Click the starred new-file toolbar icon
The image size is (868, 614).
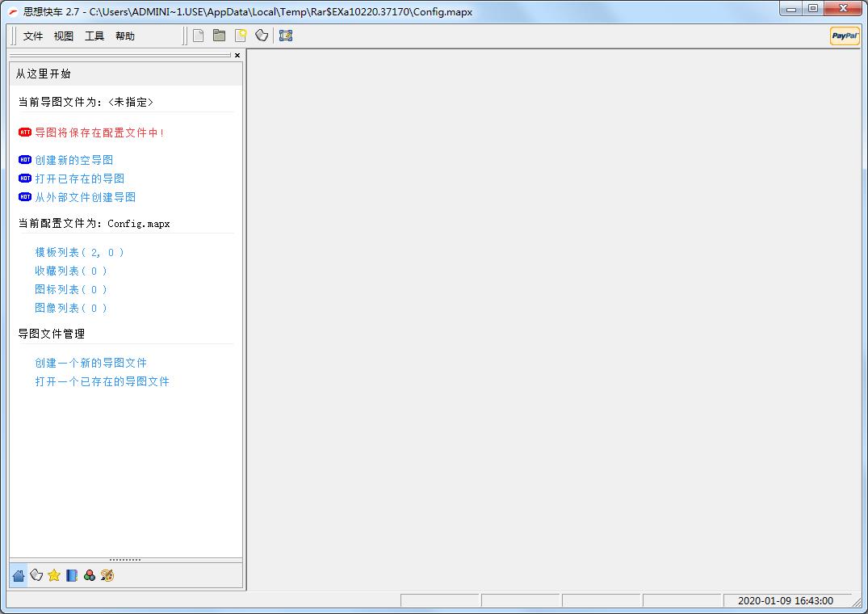tap(240, 36)
